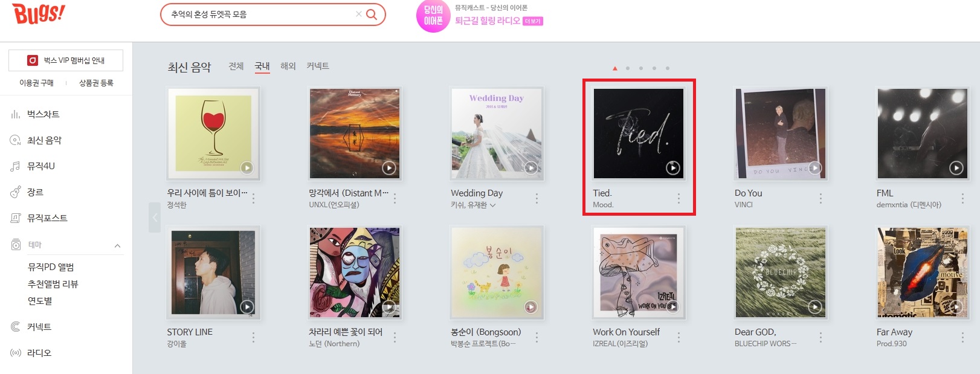The image size is (980, 374).
Task: Open more options for Do You album
Action: tap(820, 198)
